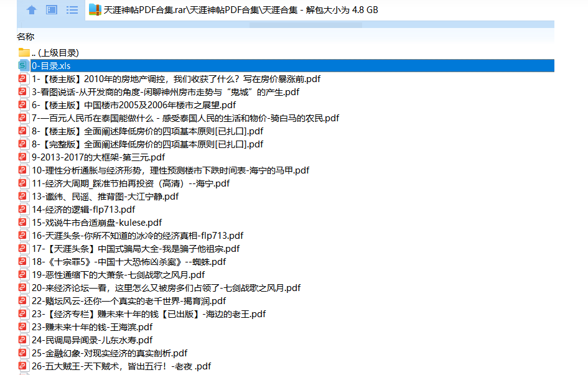This screenshot has height=375, width=588.
Task: Select 9-2013-2017的大框架-第三元.pdf
Action: click(x=98, y=157)
